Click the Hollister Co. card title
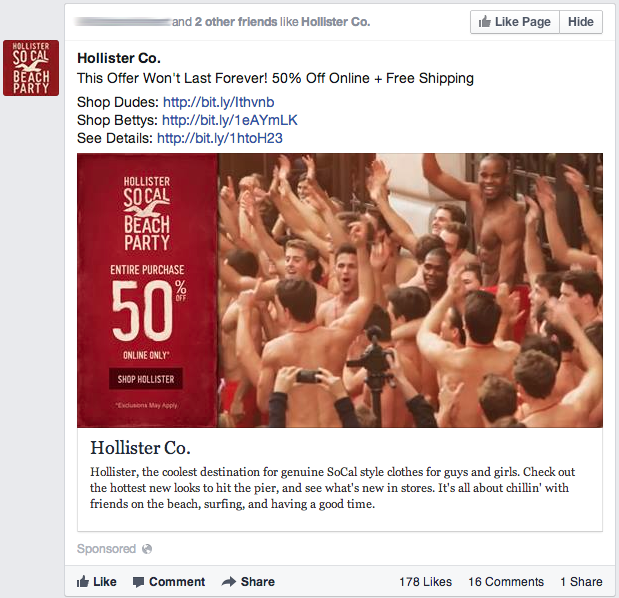 140,448
